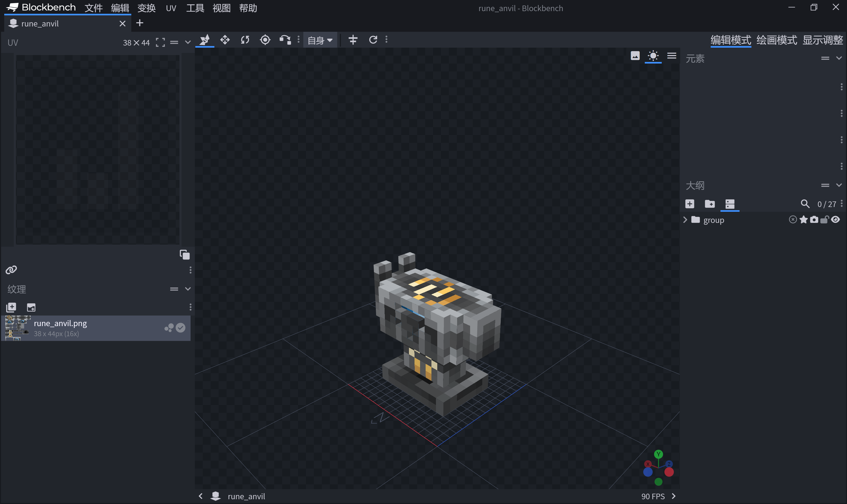Viewport: 847px width, 504px height.
Task: Open secondary toolbar three-dot options
Action: pos(386,40)
